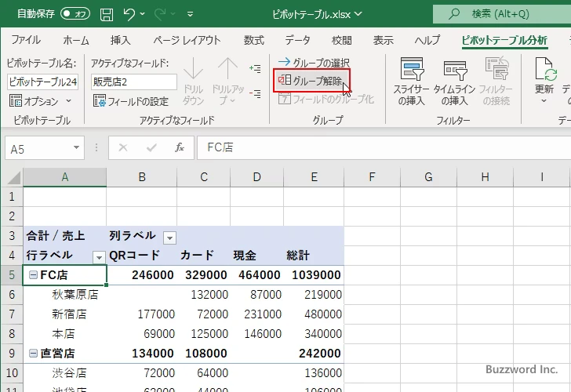Click the Save disk icon
This screenshot has height=392, width=571.
pyautogui.click(x=107, y=14)
